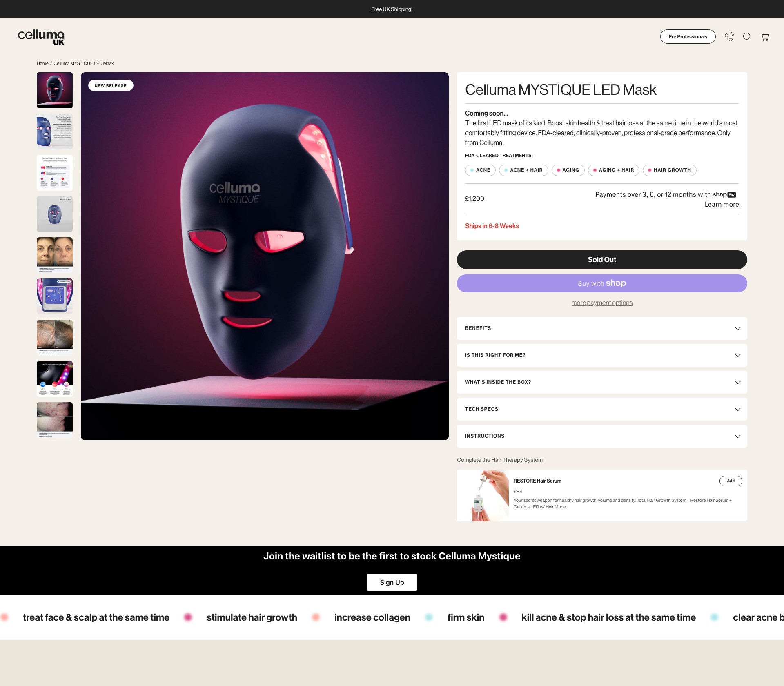Click the £1,200 price text
Image resolution: width=784 pixels, height=686 pixels.
point(474,199)
